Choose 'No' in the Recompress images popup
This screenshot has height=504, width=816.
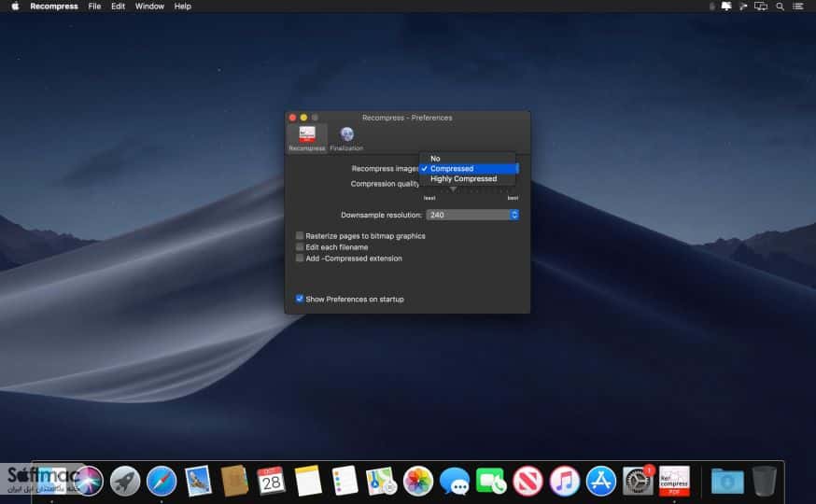click(x=468, y=159)
